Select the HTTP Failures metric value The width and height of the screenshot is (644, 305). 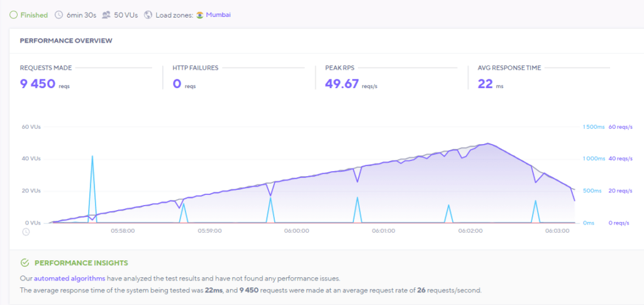click(177, 84)
